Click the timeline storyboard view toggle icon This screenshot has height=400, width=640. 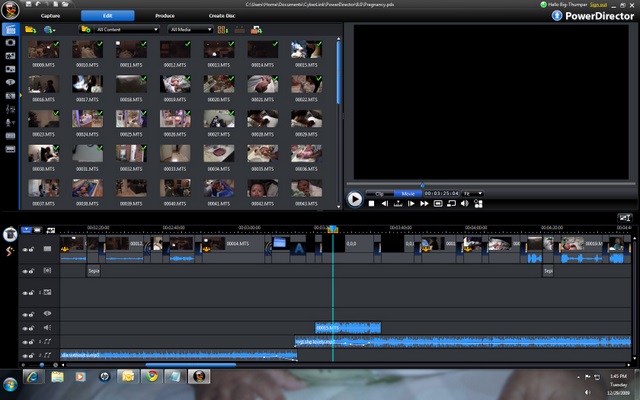coord(37,230)
